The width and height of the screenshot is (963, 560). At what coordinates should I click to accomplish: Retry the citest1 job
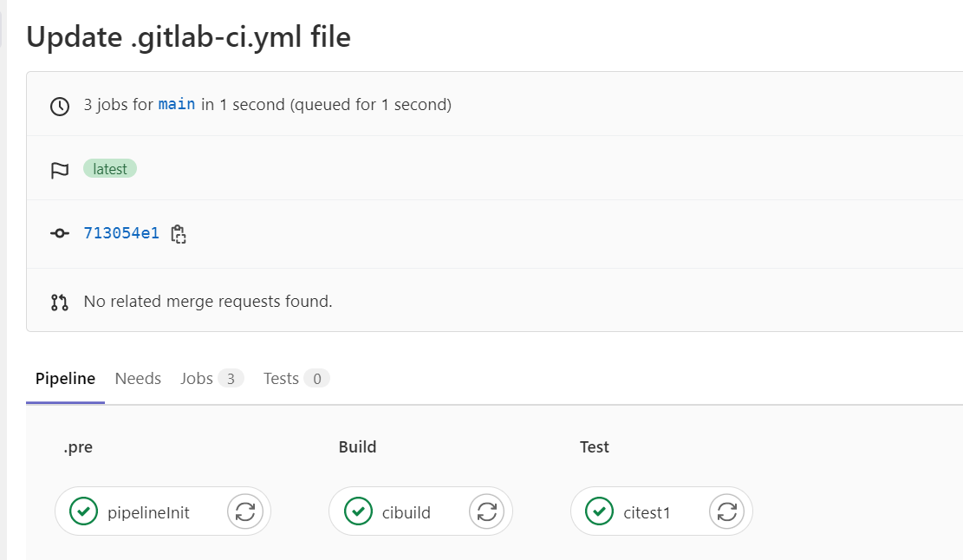coord(727,511)
